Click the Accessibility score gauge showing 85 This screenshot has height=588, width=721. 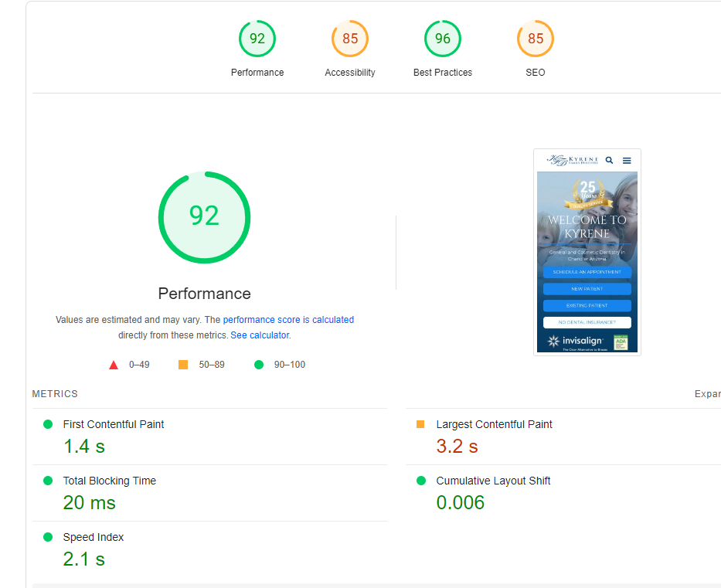(x=350, y=39)
